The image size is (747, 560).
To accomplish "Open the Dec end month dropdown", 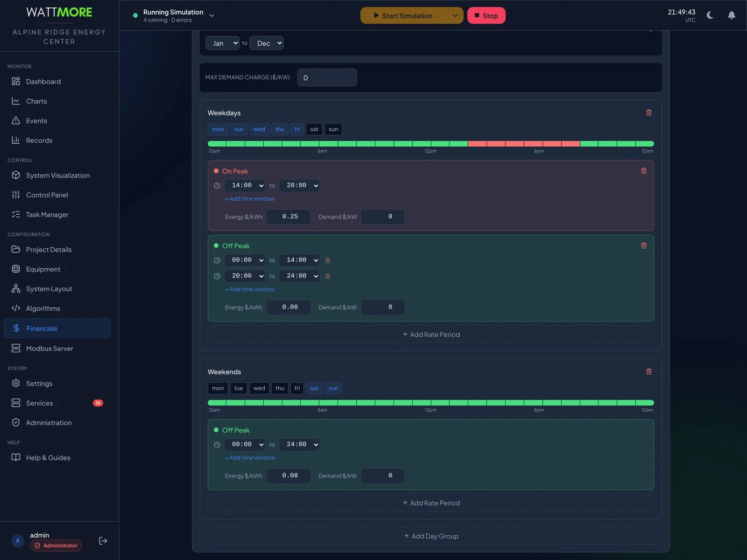I will click(267, 43).
